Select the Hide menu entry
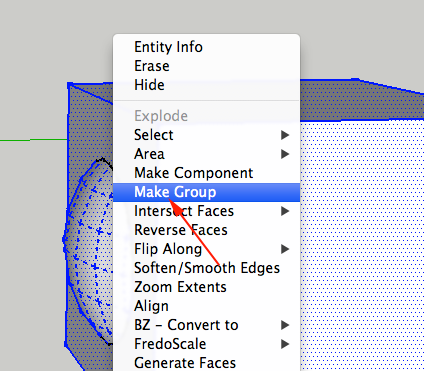The image size is (424, 371). coord(206,85)
